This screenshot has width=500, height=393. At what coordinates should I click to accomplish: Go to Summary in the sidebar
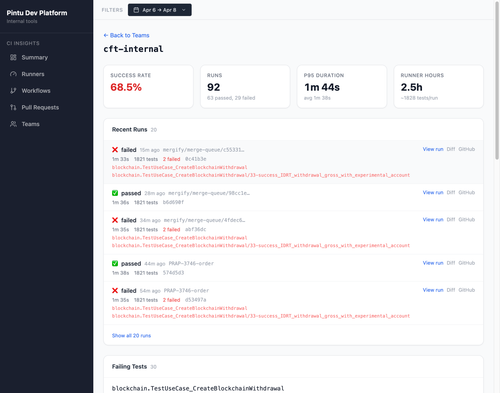click(35, 58)
